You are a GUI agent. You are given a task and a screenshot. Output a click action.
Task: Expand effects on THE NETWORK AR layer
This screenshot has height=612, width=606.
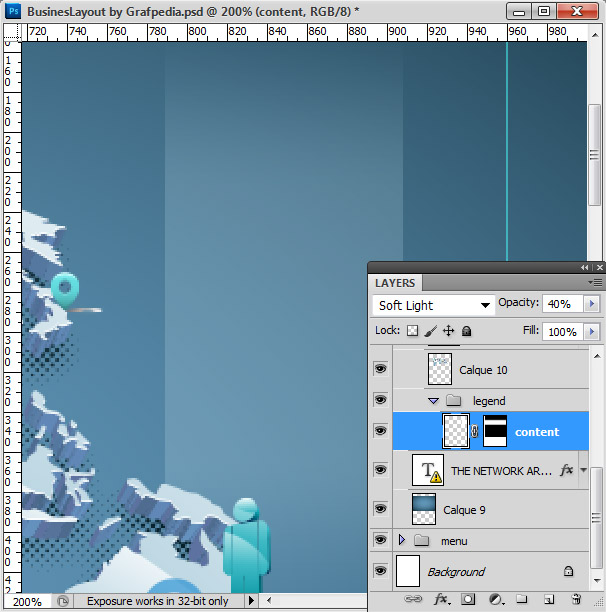point(583,470)
